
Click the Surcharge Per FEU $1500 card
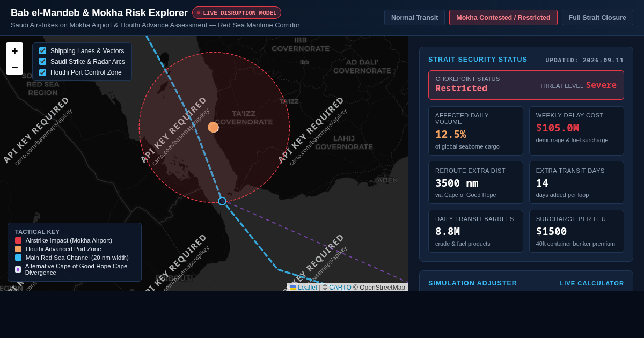(x=576, y=231)
